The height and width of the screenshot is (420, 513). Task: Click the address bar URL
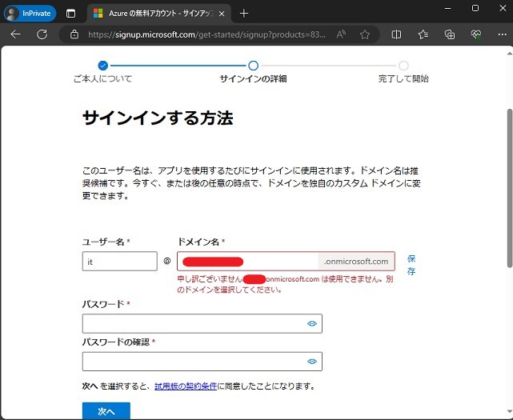(206, 34)
